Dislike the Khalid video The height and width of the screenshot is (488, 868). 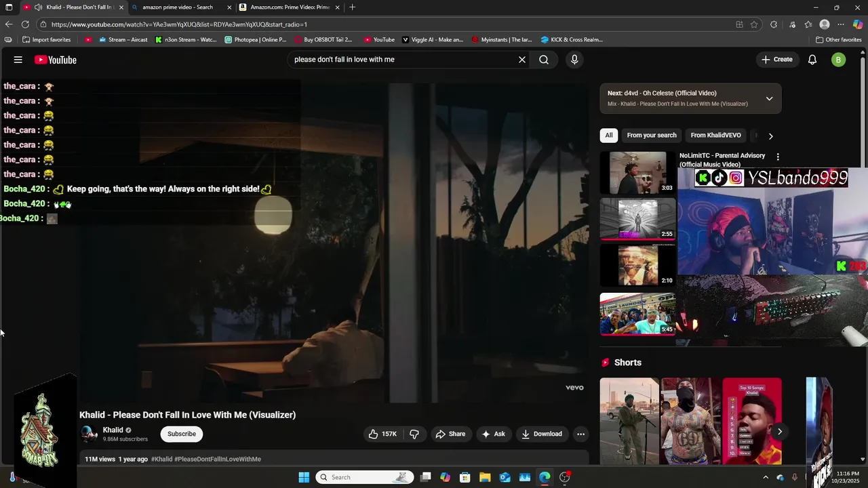coord(414,434)
